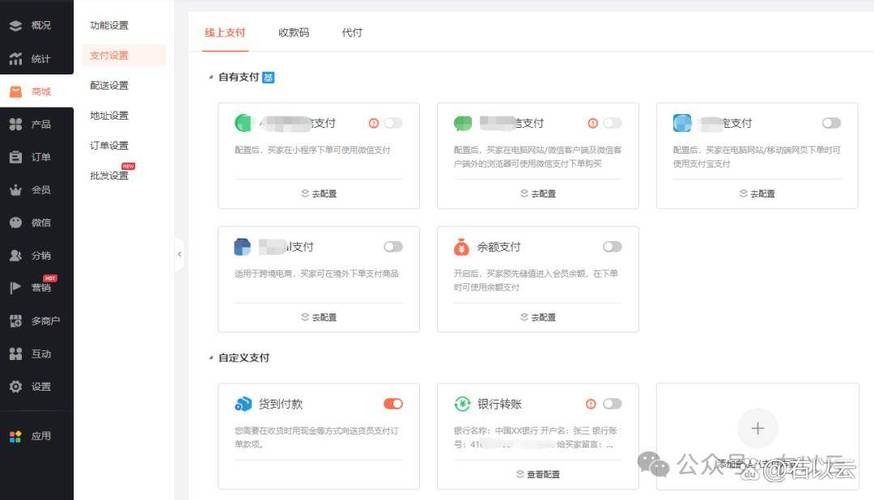Click 去配置 on the cross-border payment card

tap(319, 317)
